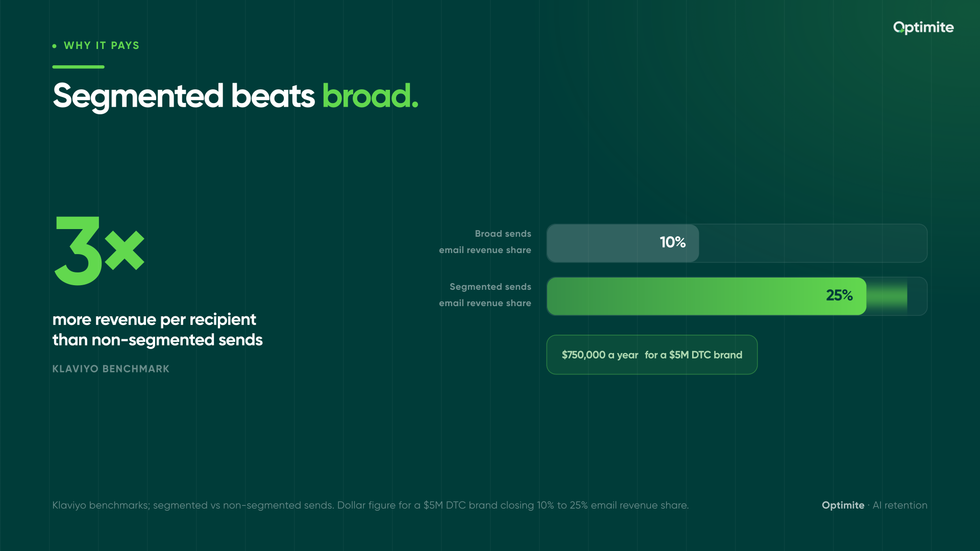Select the Segmented beats broad headline
The height and width of the screenshot is (551, 980).
pyautogui.click(x=235, y=96)
